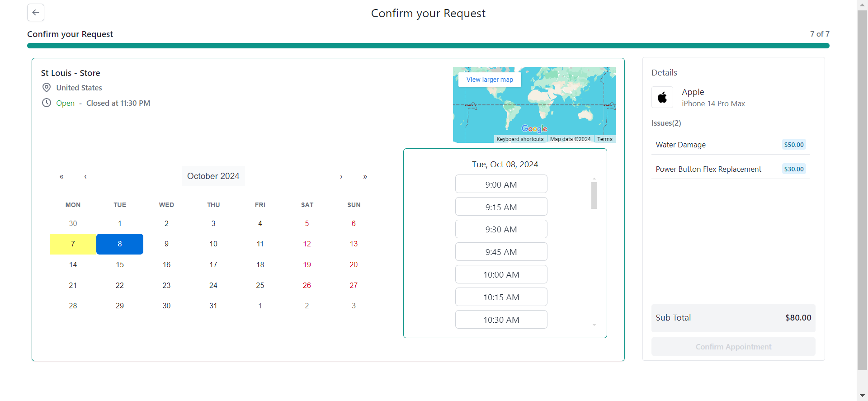
Task: Select the 9:15 AM time slot
Action: pyautogui.click(x=501, y=207)
